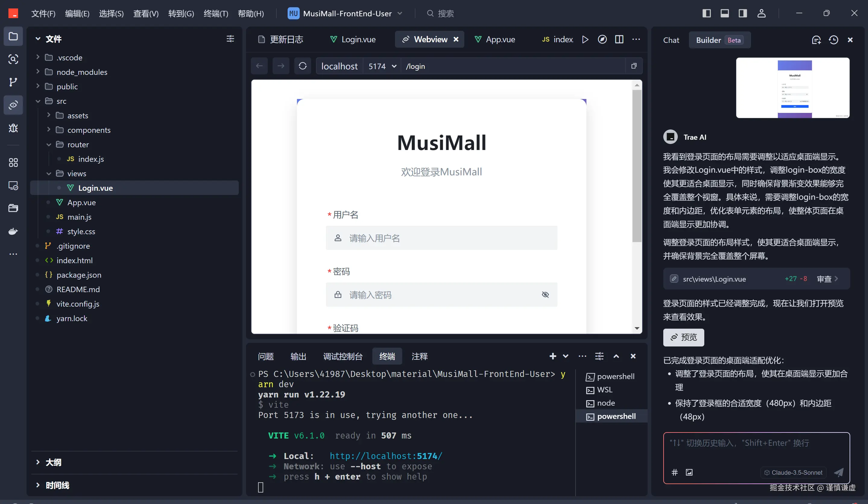Expand the 大纲 outline section
The height and width of the screenshot is (504, 868).
tap(53, 462)
